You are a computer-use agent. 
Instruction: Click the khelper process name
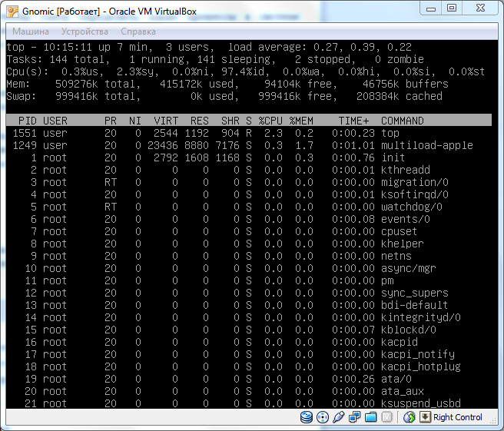[402, 244]
